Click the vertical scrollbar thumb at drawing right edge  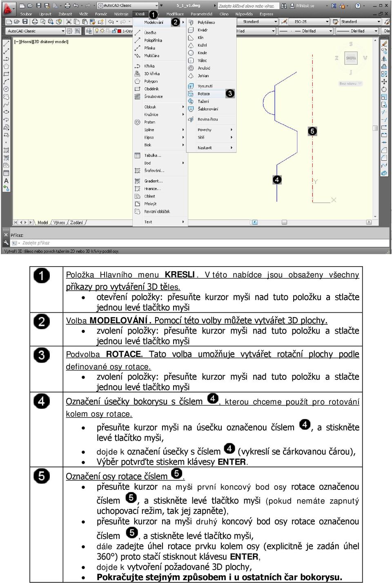click(375, 128)
